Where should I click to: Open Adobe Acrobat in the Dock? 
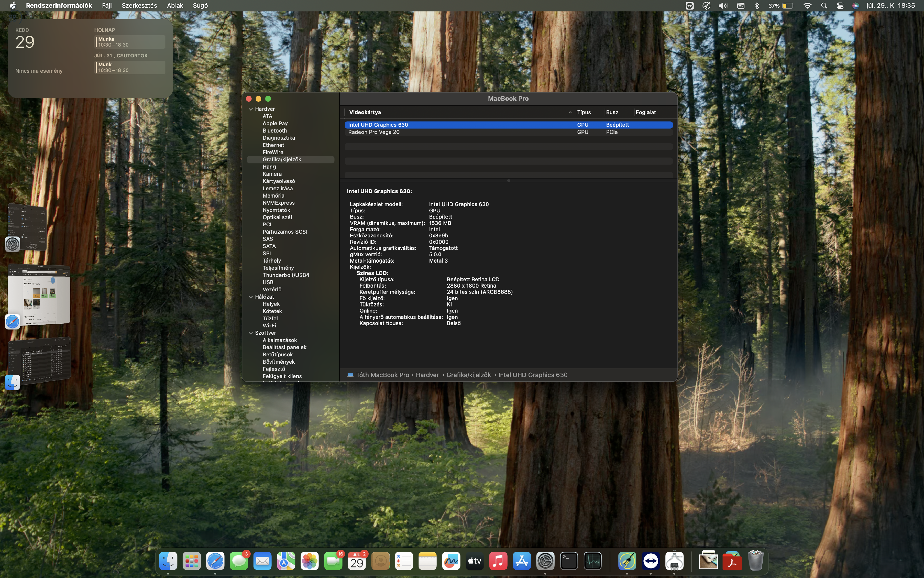[732, 561]
